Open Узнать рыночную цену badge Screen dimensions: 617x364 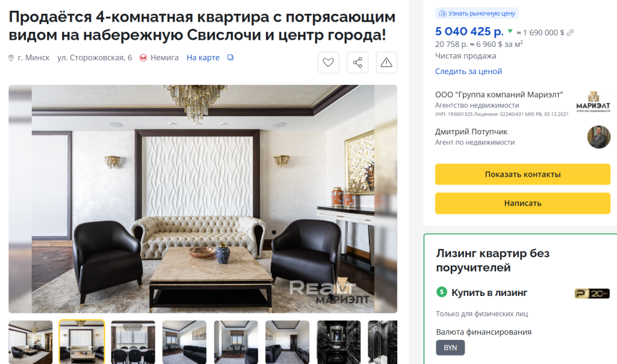coord(477,13)
